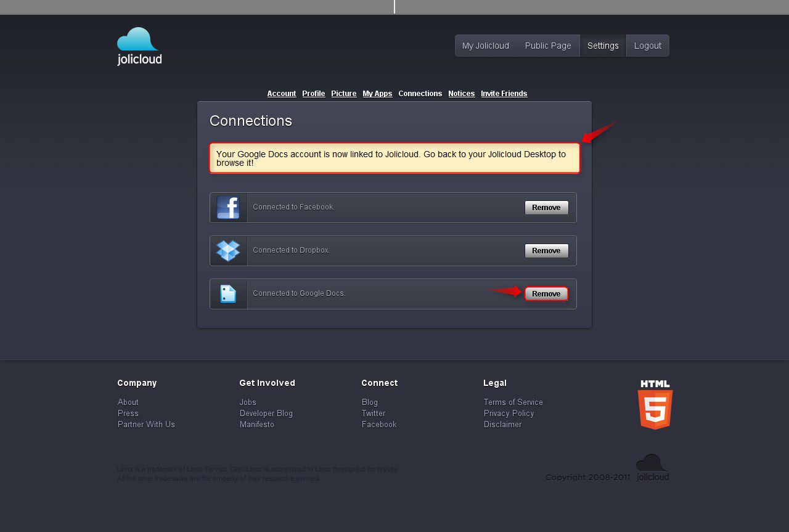789x532 pixels.
Task: Go to the Account settings section
Action: 282,94
